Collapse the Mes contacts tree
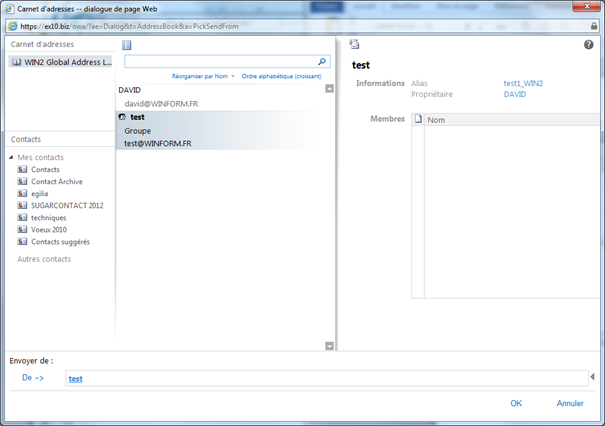605x426 pixels. [11, 158]
